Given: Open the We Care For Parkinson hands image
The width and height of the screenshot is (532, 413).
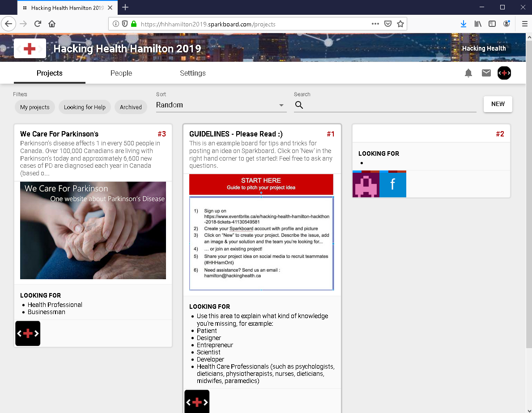Looking at the screenshot, I should pyautogui.click(x=93, y=230).
